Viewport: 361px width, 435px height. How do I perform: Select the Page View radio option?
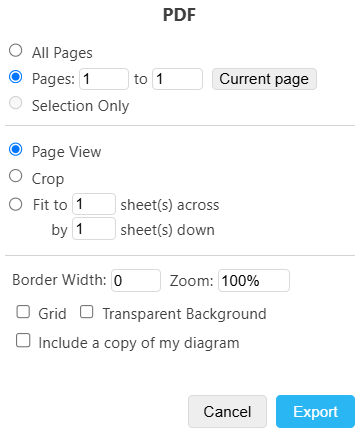(x=16, y=150)
